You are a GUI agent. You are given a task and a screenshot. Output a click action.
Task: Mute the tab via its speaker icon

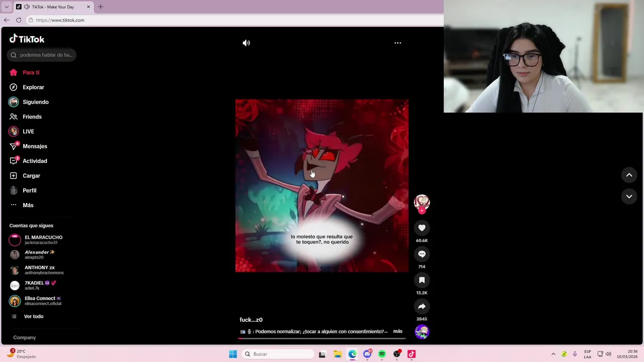(26, 7)
